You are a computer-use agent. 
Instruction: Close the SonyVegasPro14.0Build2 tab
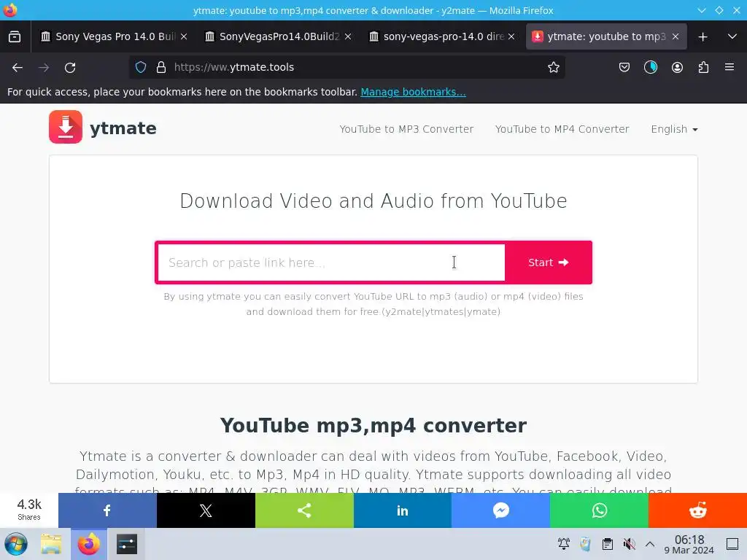coord(348,36)
